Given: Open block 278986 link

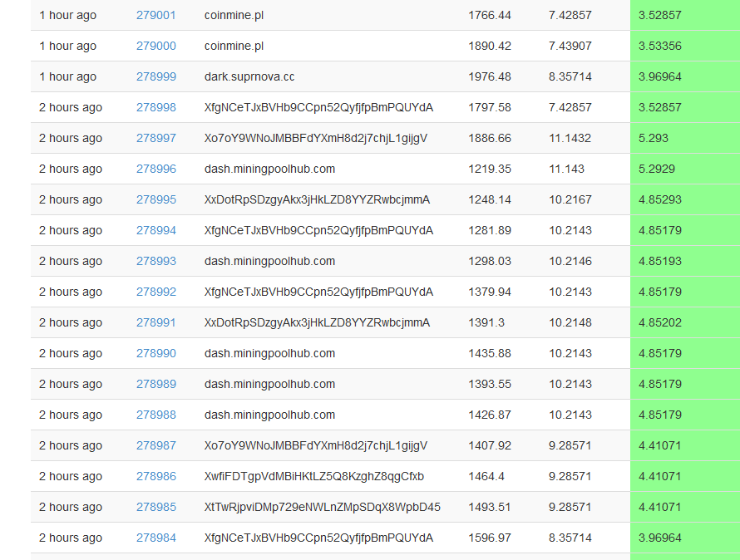Looking at the screenshot, I should [x=155, y=476].
